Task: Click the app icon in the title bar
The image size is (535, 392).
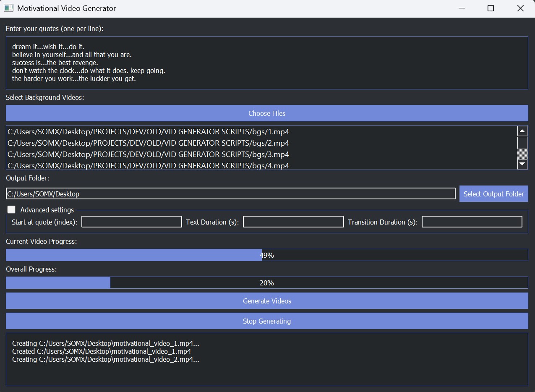Action: 8,8
